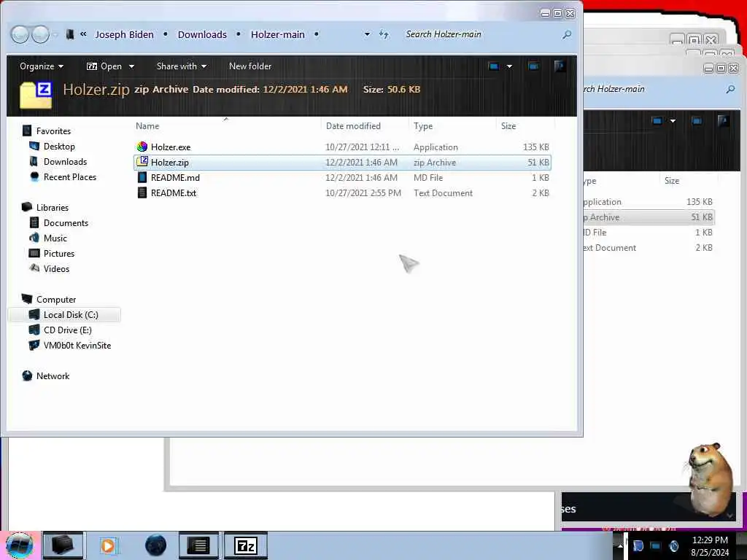The width and height of the screenshot is (747, 560).
Task: Open view options dropdown in background window
Action: 673,121
